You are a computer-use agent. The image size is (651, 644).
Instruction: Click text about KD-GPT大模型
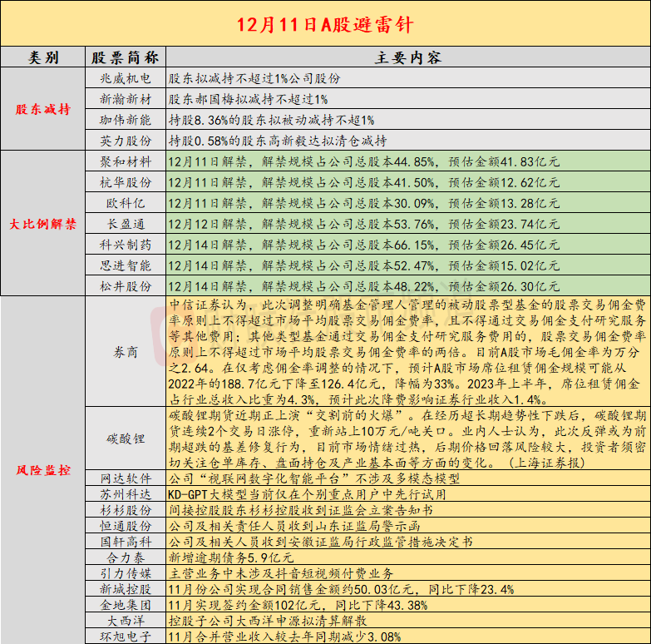pyautogui.click(x=307, y=494)
